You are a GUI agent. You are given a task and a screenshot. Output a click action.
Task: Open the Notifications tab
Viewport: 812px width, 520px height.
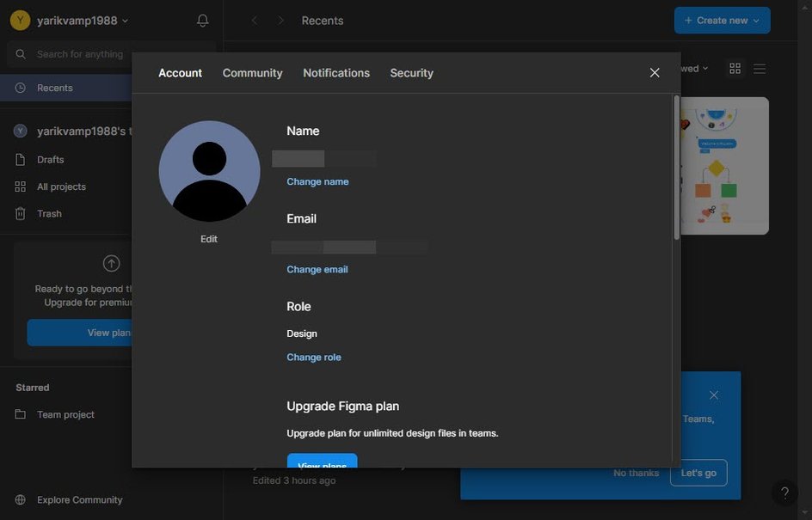336,73
